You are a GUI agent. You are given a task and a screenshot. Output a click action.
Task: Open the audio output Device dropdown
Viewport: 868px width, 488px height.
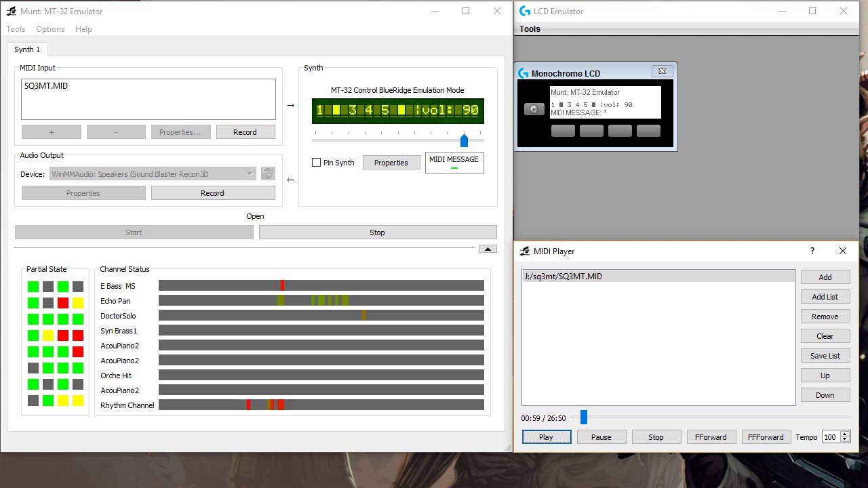(153, 174)
